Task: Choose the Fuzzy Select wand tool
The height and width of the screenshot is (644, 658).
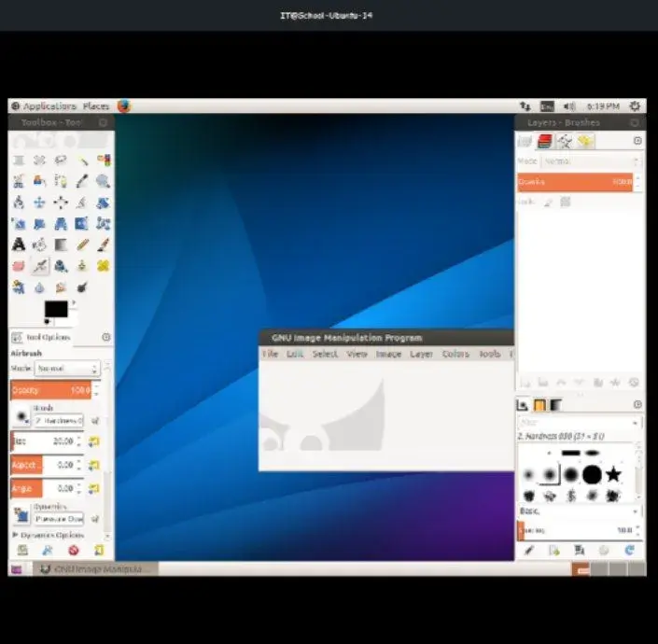Action: (82, 161)
